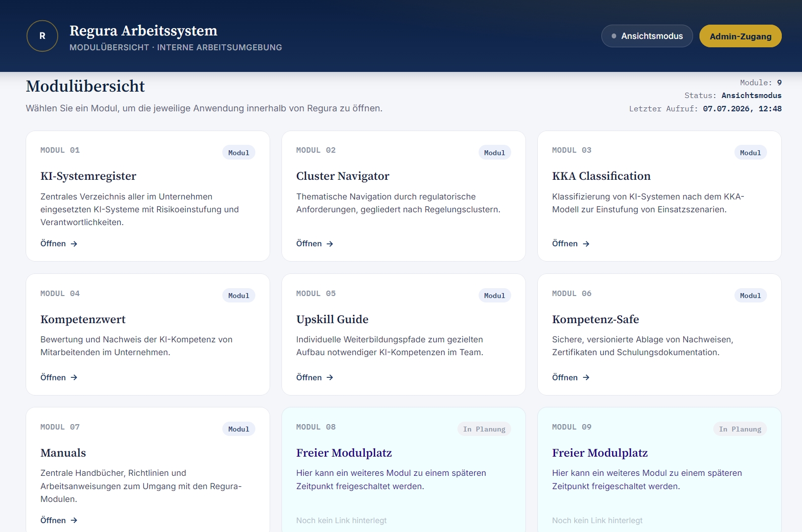Open the Kompetenz-Safe module link
Screen dimensions: 802x532
(571, 377)
